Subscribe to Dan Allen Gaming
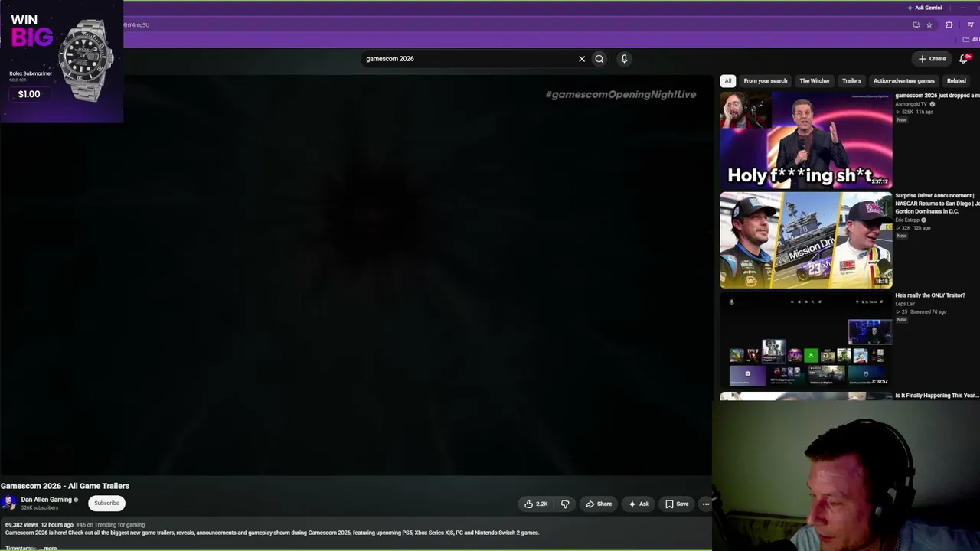Screen dimensions: 980x551 (x=106, y=503)
